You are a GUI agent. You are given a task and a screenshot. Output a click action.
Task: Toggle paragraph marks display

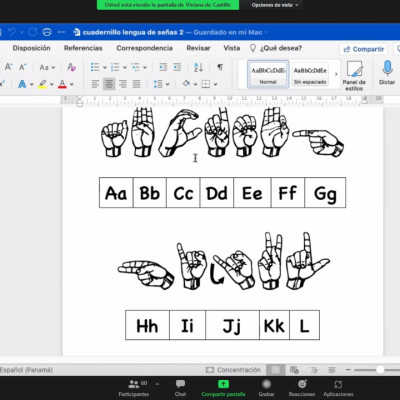[220, 67]
